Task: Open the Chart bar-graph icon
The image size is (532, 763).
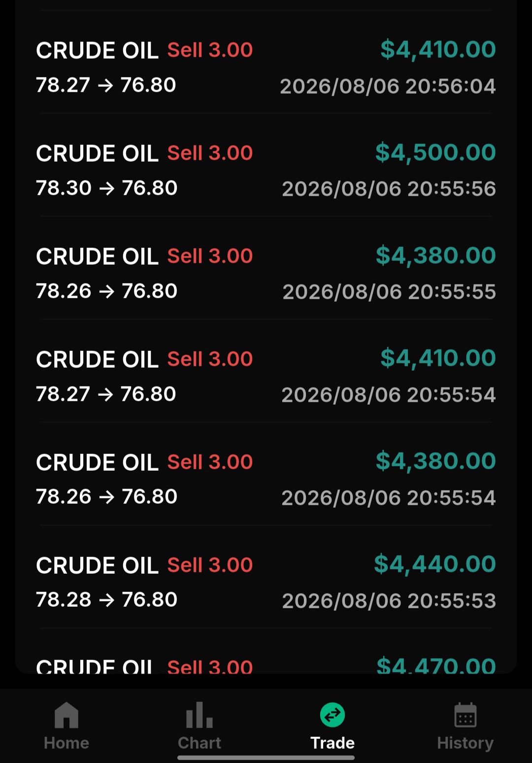Action: click(x=199, y=715)
